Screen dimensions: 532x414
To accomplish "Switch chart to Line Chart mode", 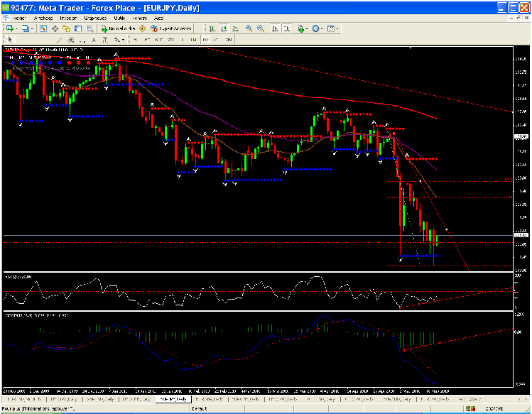I will (x=235, y=28).
